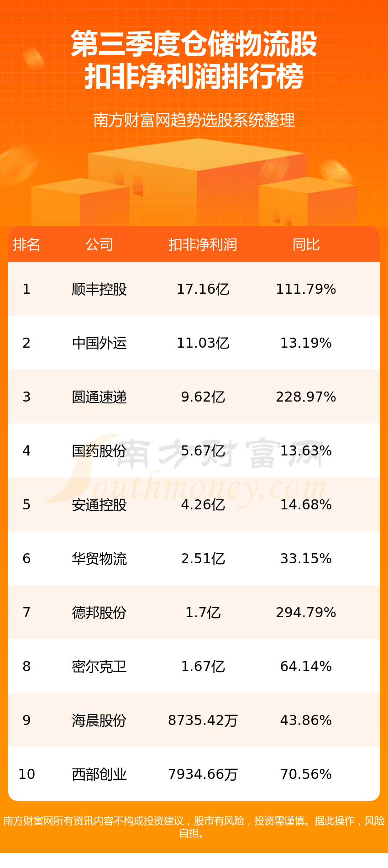
Task: Select the company name 圆通速递
Action: click(x=99, y=397)
